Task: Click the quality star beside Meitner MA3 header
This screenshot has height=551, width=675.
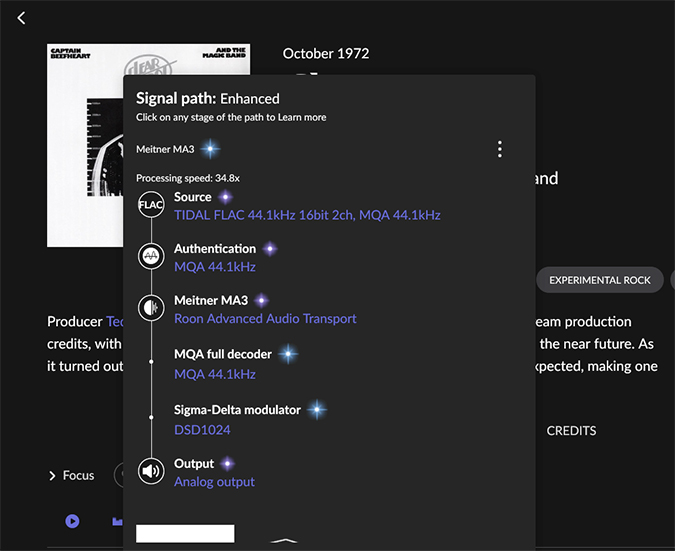Action: click(210, 149)
